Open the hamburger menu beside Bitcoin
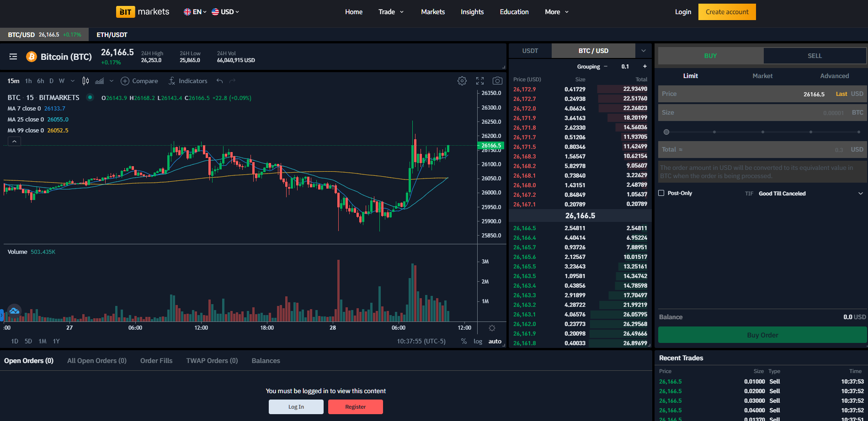 click(x=13, y=57)
